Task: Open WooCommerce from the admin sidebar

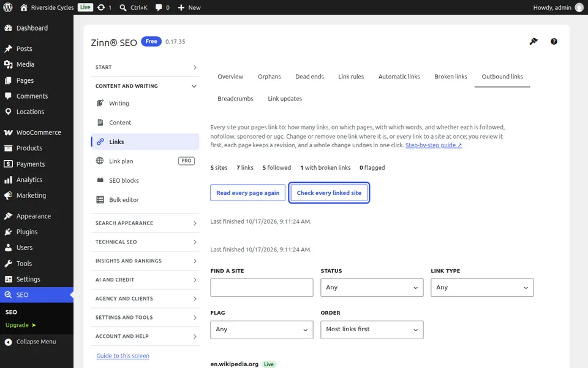Action: point(37,132)
